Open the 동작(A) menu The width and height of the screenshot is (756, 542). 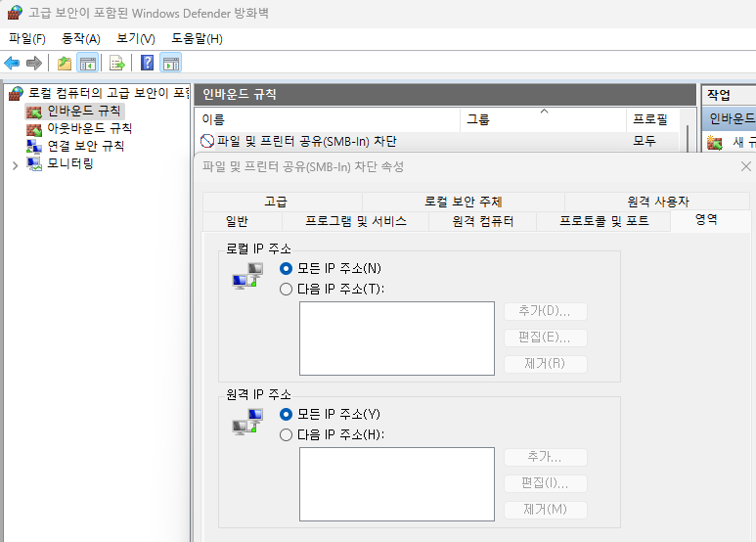[x=81, y=38]
